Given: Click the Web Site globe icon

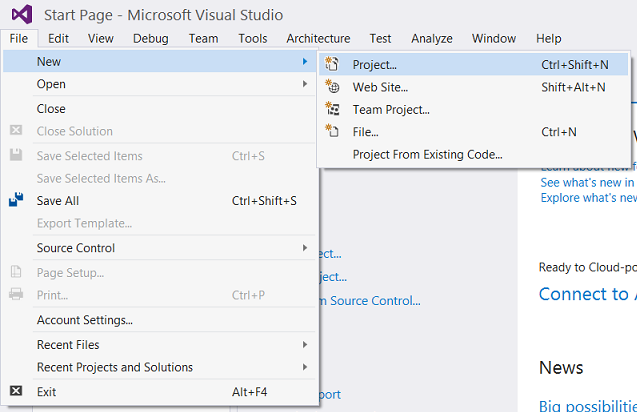Looking at the screenshot, I should click(333, 87).
